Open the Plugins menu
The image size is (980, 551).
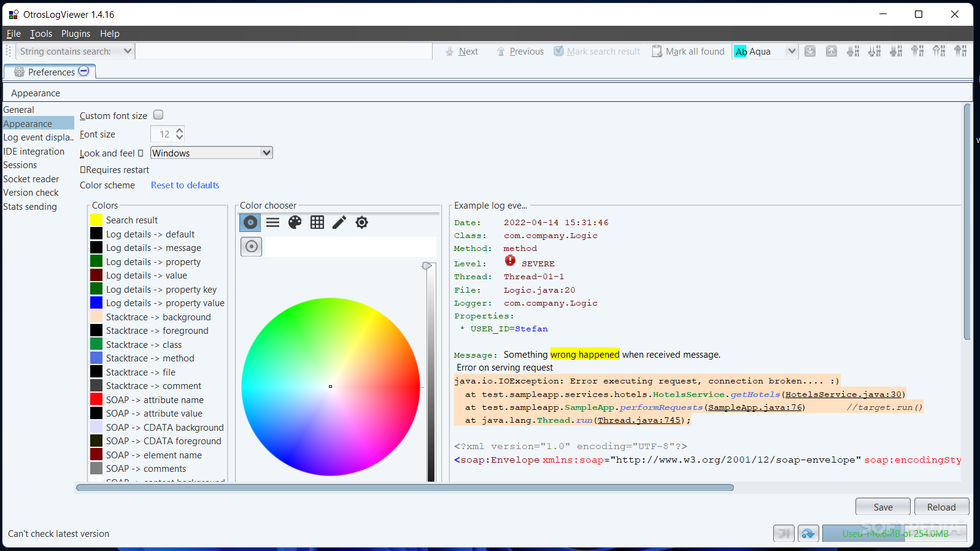pyautogui.click(x=75, y=34)
